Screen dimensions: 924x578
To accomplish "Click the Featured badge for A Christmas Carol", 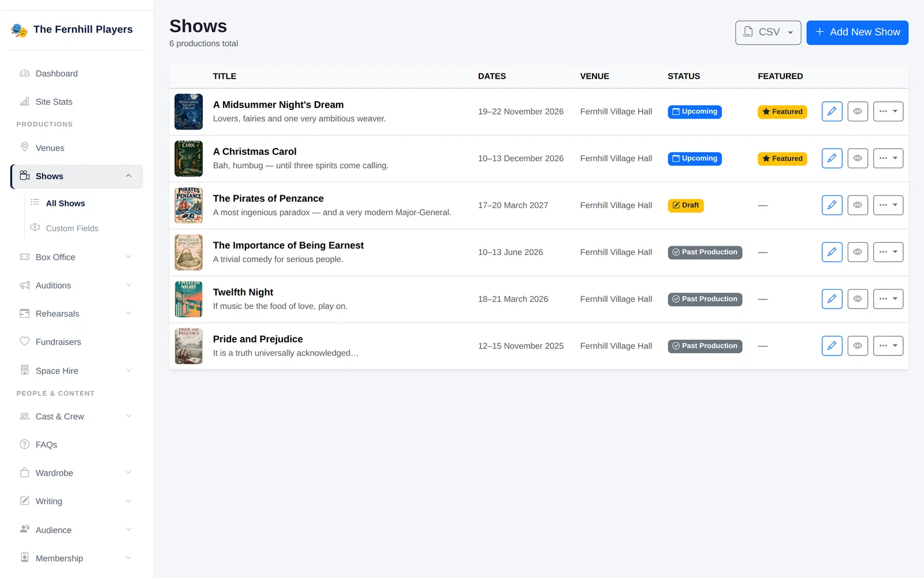I will coord(783,158).
